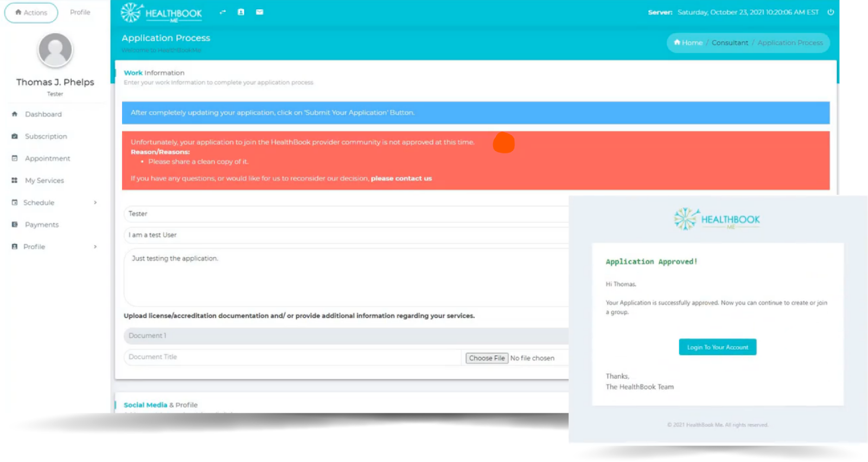868x462 pixels.
Task: Click the 'Application Approved!' heading in email
Action: click(x=652, y=261)
